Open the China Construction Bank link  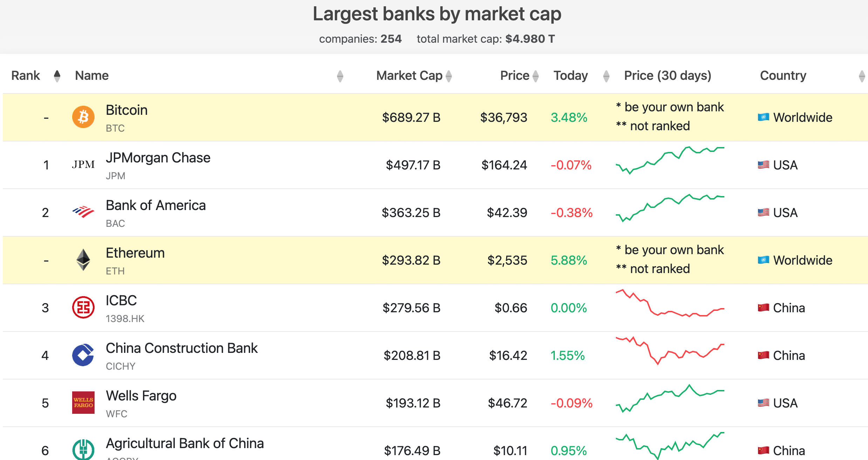tap(181, 348)
